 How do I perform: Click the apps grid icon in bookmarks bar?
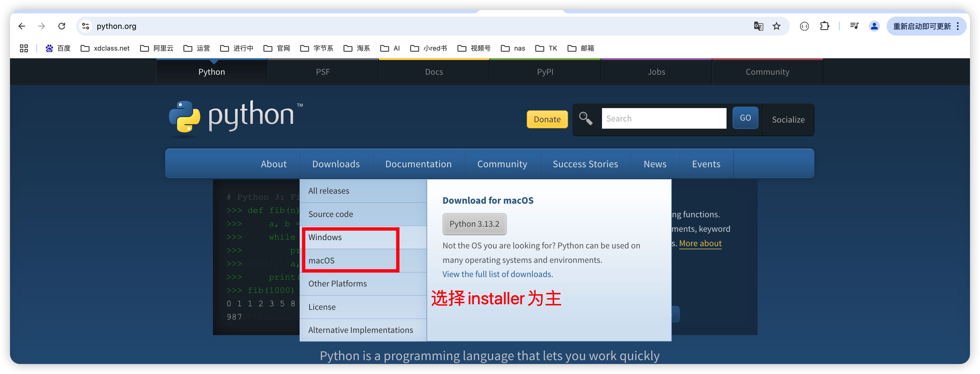24,48
